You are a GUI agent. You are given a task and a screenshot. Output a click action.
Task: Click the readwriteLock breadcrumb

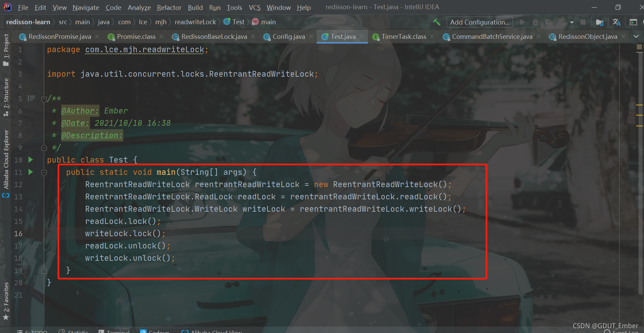pyautogui.click(x=195, y=22)
